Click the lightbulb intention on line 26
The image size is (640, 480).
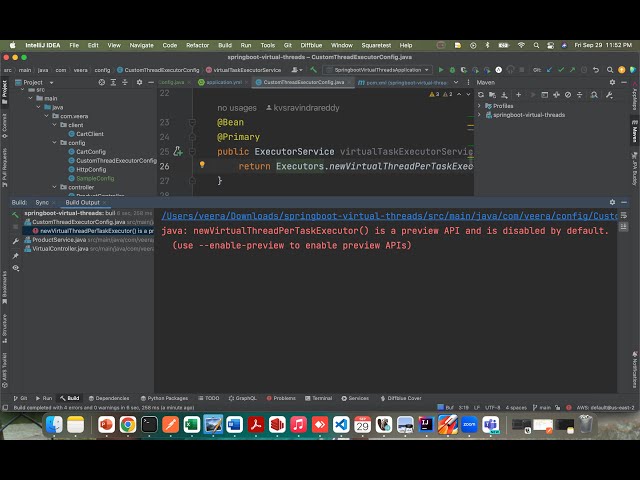point(202,165)
